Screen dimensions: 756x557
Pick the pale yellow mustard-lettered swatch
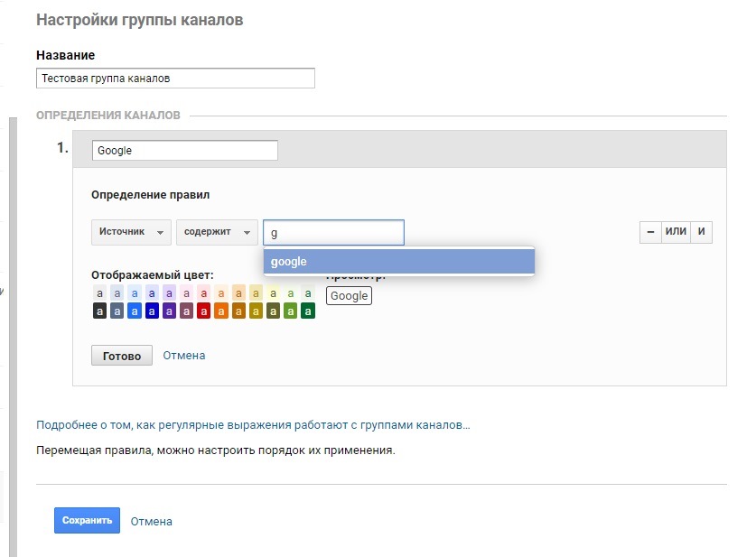tap(256, 293)
